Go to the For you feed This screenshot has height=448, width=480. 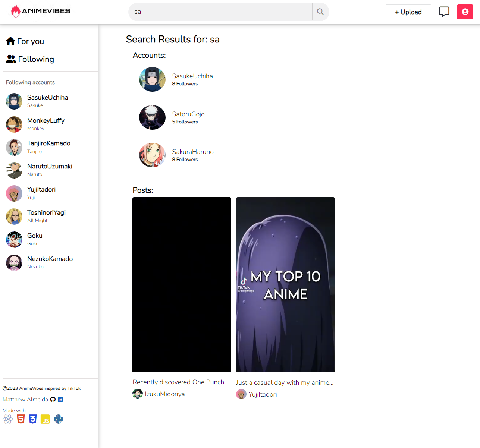point(25,41)
